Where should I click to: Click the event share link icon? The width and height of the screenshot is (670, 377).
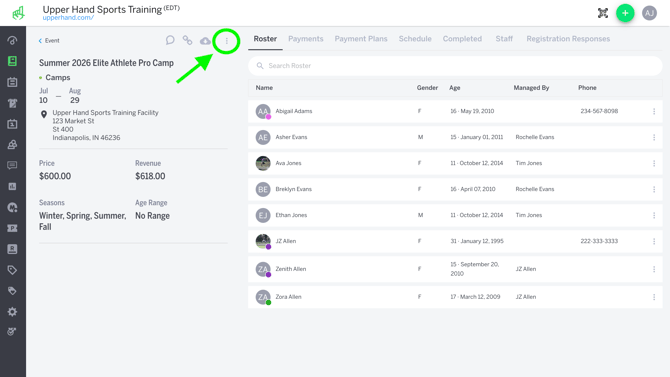pos(188,40)
